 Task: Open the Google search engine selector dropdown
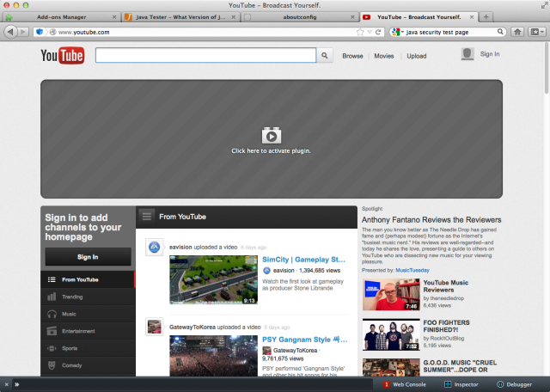[x=397, y=32]
